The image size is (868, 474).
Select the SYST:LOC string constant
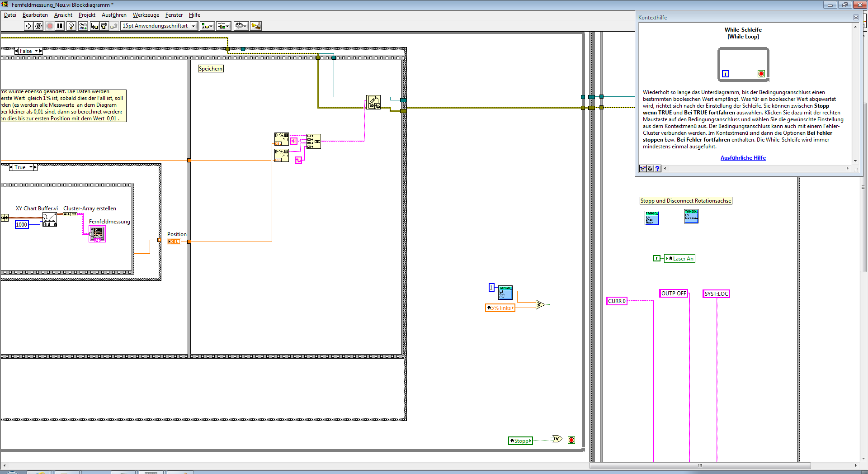717,294
